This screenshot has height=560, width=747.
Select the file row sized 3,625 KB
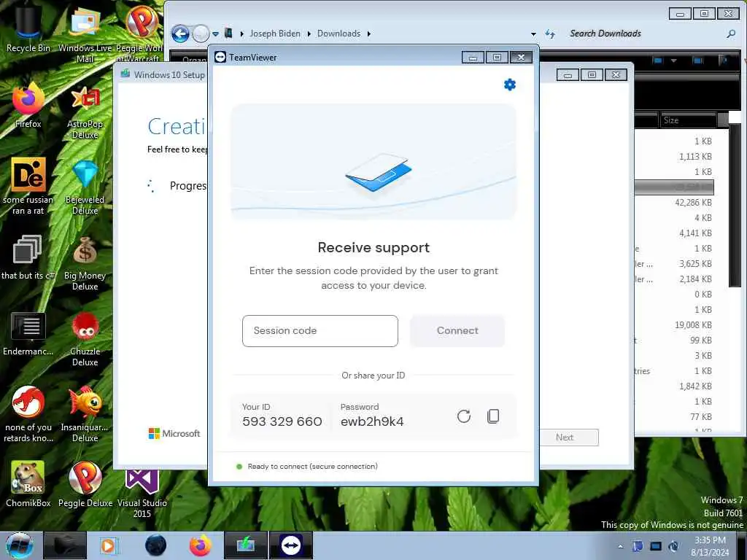(674, 263)
